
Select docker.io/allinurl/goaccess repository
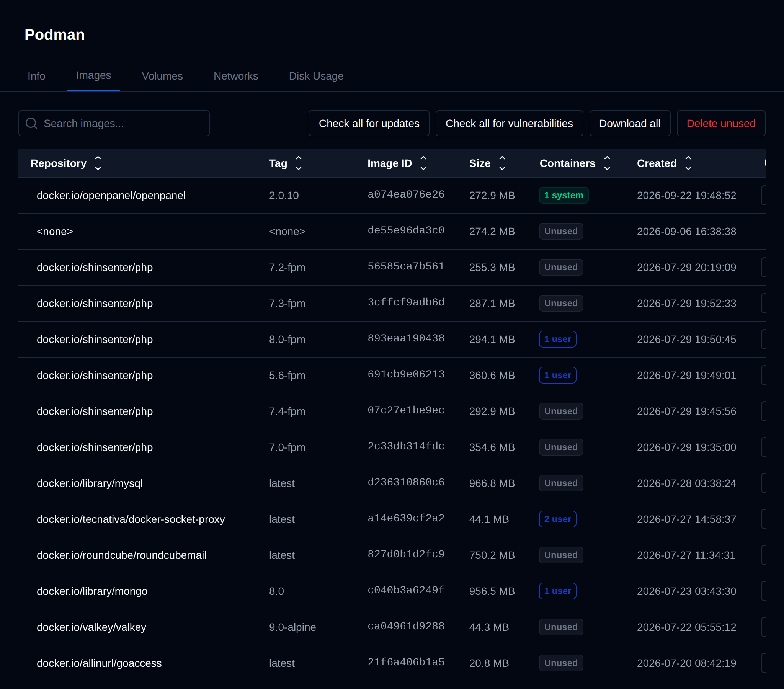[100, 663]
